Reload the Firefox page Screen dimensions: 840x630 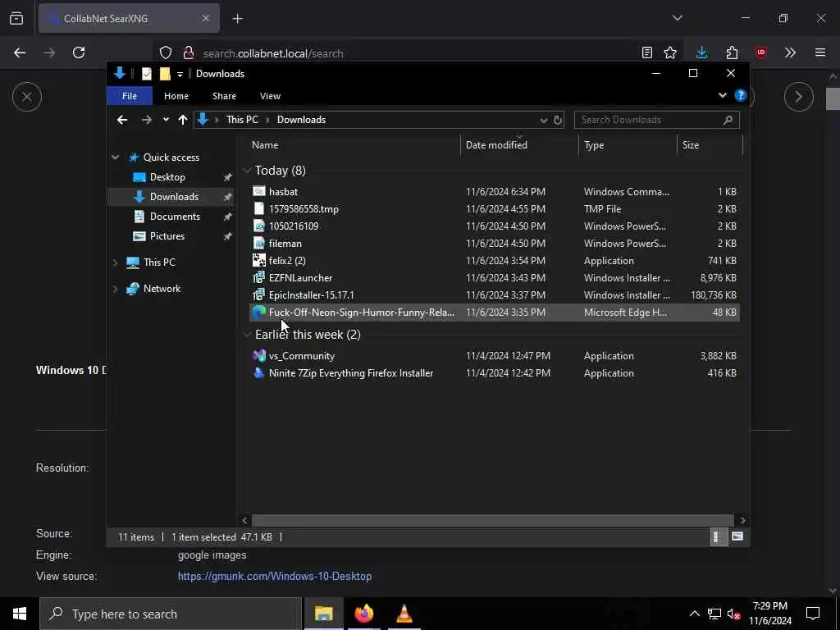click(79, 52)
